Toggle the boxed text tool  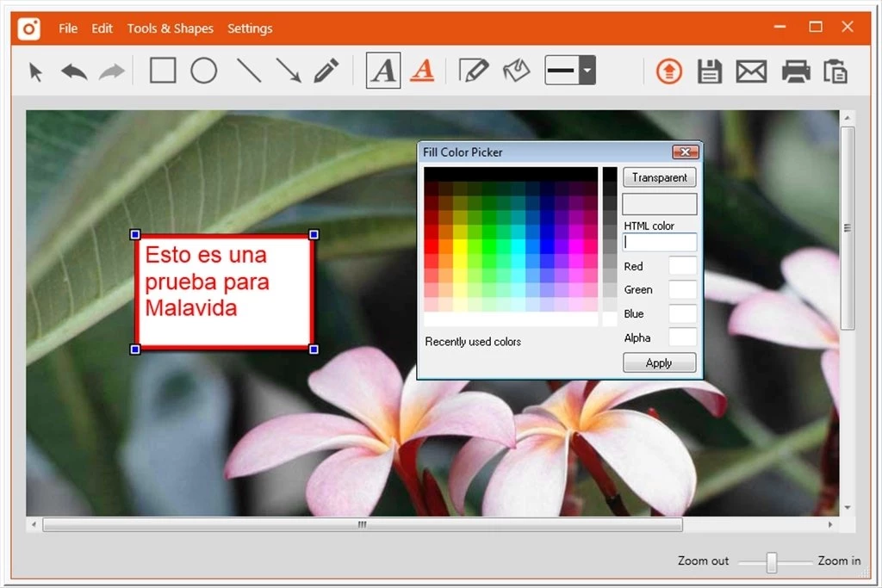coord(383,71)
